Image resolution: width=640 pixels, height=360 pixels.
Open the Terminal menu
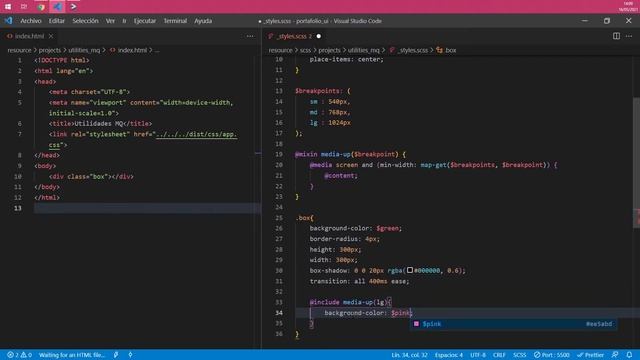pos(175,21)
